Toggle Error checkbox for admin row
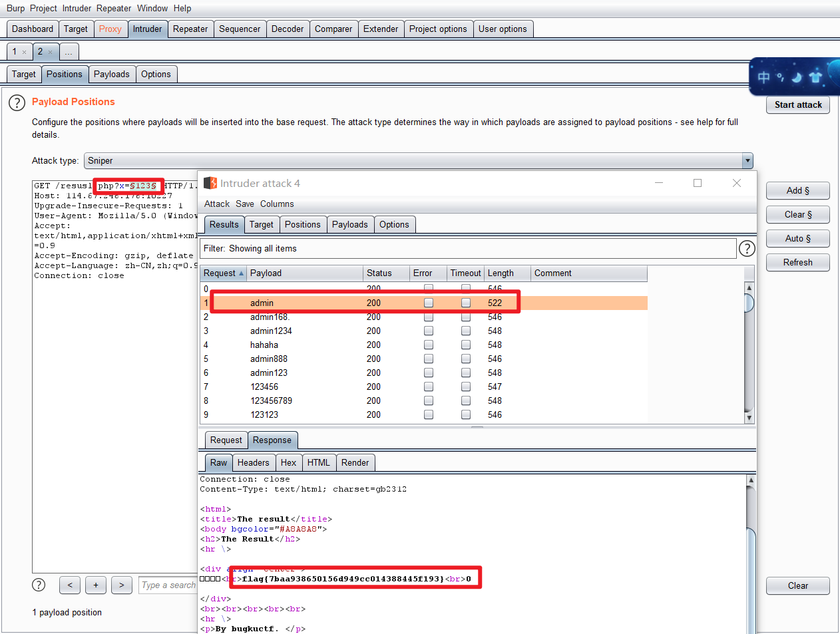 point(429,303)
